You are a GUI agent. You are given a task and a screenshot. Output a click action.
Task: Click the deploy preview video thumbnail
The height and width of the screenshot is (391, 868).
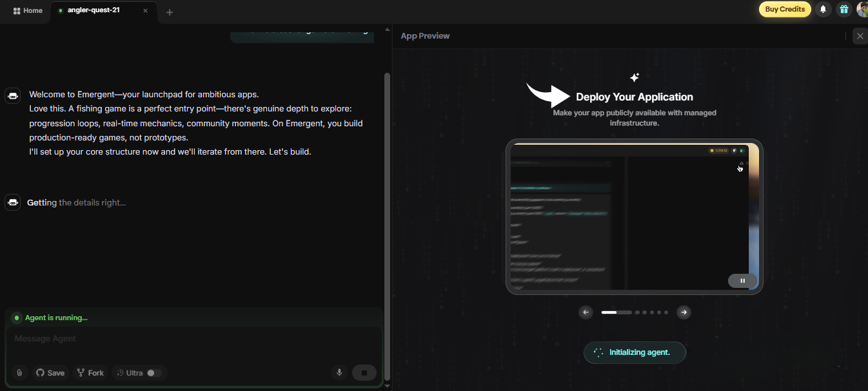(x=634, y=217)
